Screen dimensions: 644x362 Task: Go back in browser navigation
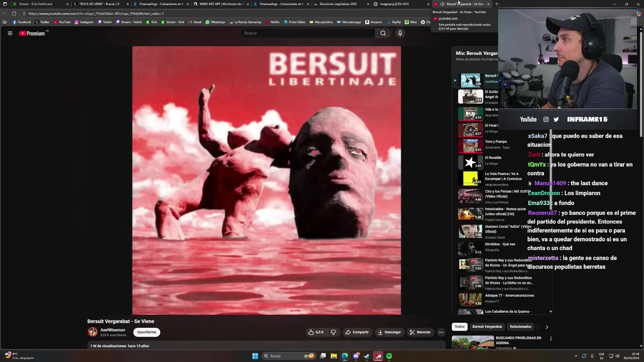click(5, 14)
